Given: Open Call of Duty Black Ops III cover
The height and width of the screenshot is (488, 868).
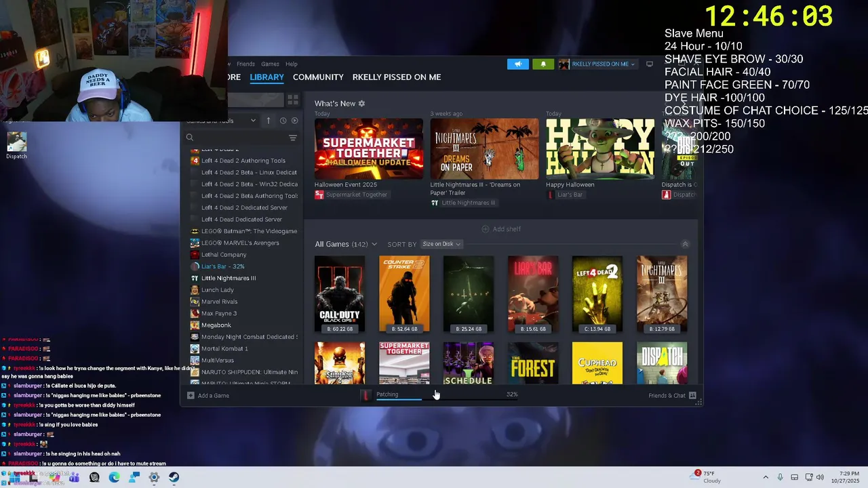Looking at the screenshot, I should (x=340, y=294).
